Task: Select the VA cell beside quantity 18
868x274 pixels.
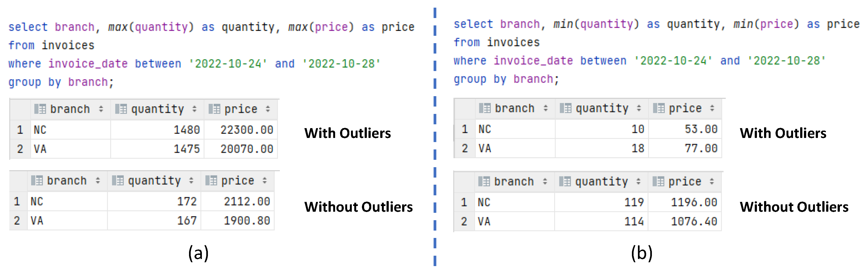Action: tap(484, 148)
